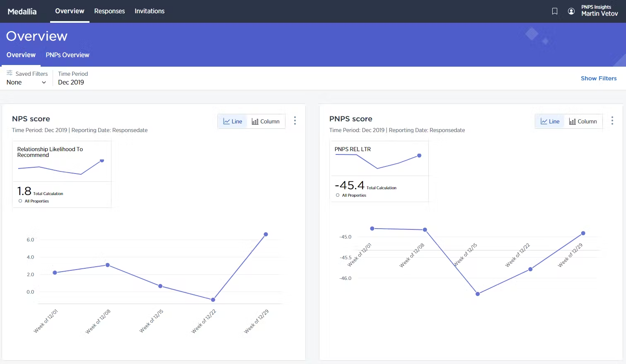Open the Responses menu item
The height and width of the screenshot is (364, 626).
[x=109, y=11]
